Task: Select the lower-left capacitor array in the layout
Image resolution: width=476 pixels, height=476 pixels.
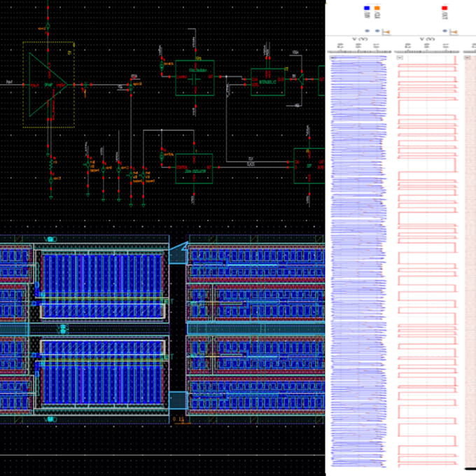Action: (x=103, y=384)
